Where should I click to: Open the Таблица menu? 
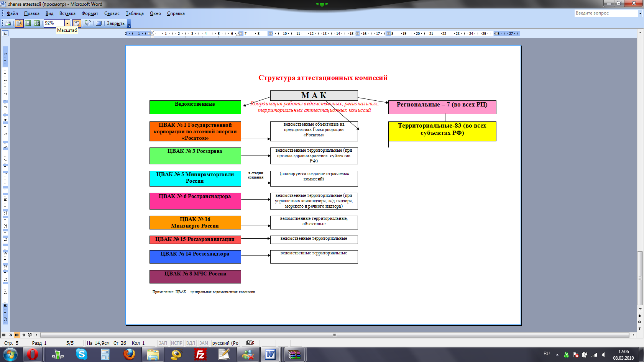pos(135,13)
